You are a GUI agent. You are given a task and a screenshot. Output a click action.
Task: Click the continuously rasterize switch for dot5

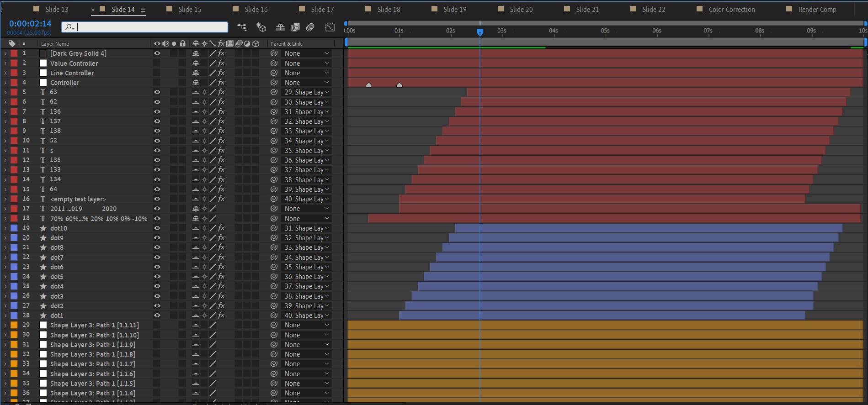204,277
